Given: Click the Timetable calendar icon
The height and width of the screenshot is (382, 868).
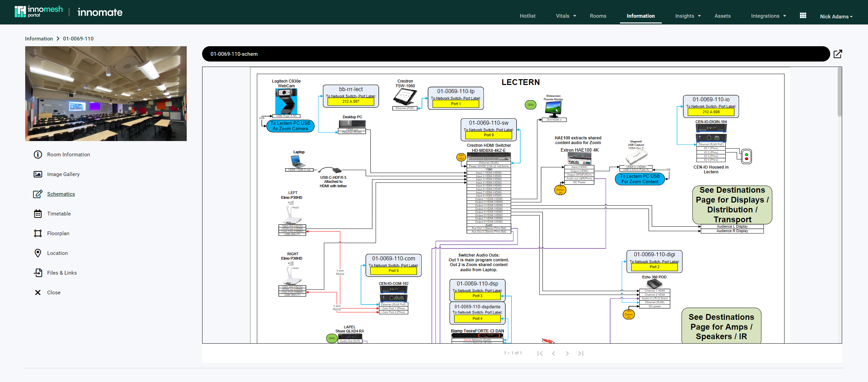Looking at the screenshot, I should pos(38,214).
